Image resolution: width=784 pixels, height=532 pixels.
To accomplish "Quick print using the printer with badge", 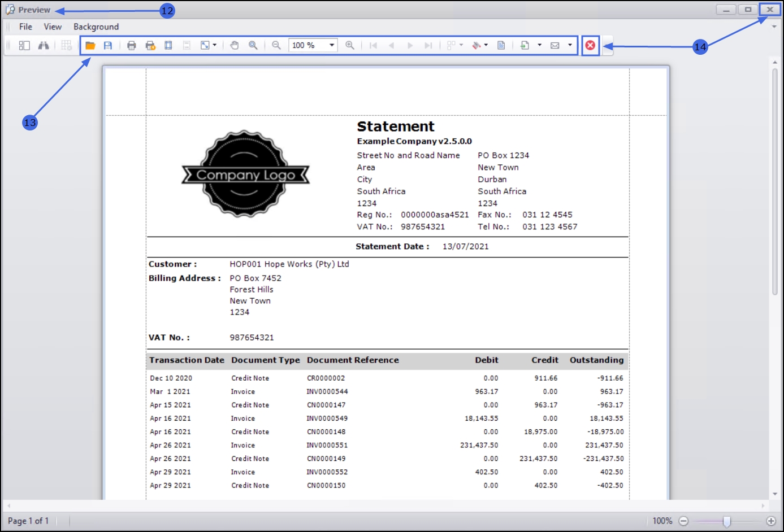I will click(x=150, y=45).
